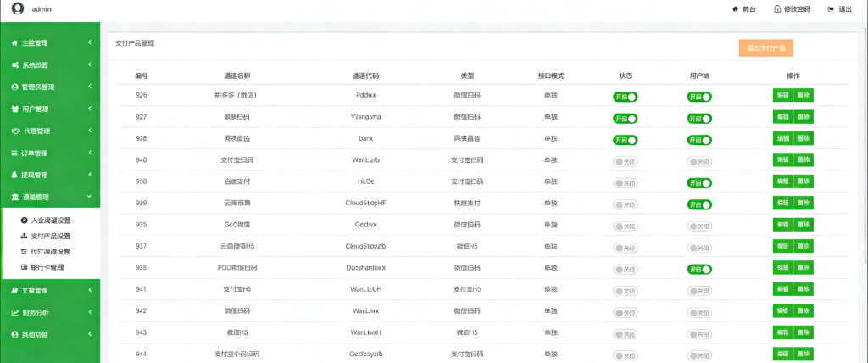Screen dimensions: 868x363
Task: Expand the 文章管理 menu arrow
Action: [89, 290]
